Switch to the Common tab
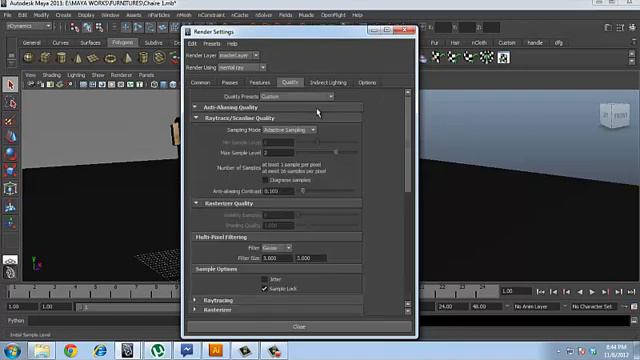The image size is (640, 360). tap(200, 82)
